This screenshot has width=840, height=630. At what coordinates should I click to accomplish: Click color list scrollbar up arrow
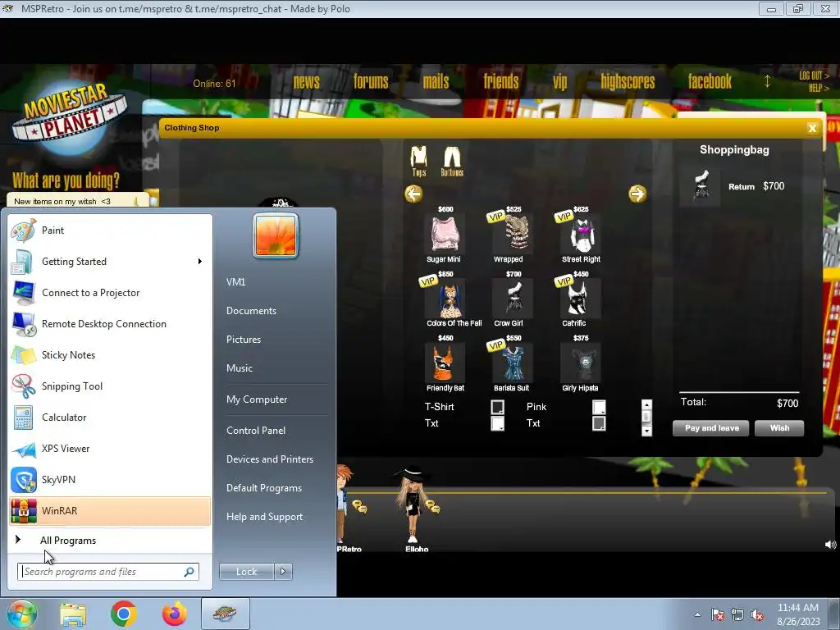point(646,405)
